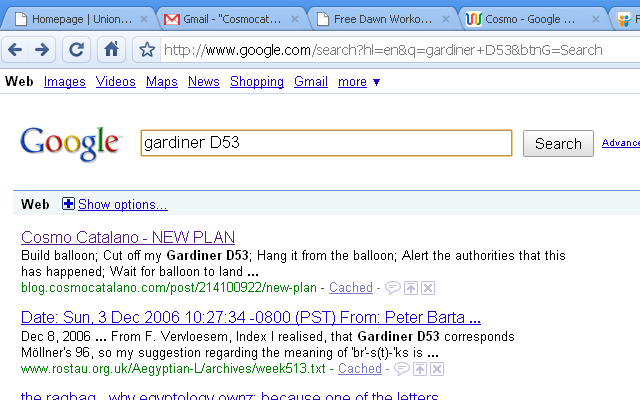Switch to the Free Dawn Workout tab
The image size is (640, 400).
click(384, 19)
